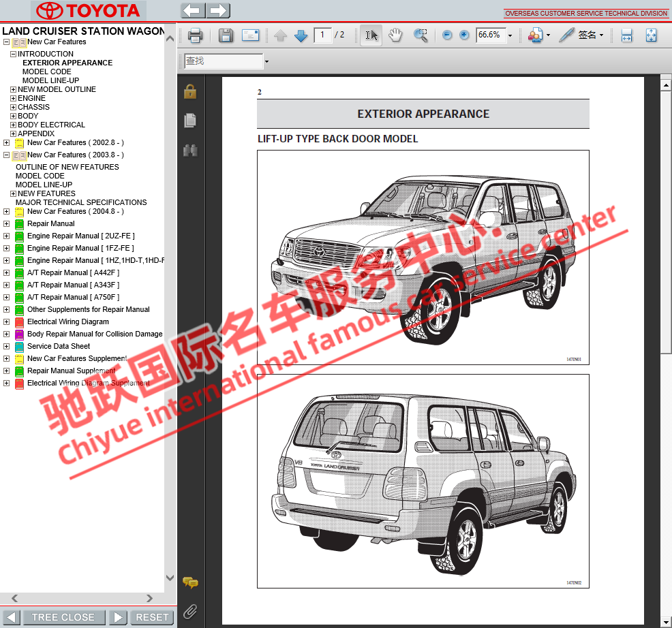Activate the Hand pan tool
The width and height of the screenshot is (672, 628).
395,35
